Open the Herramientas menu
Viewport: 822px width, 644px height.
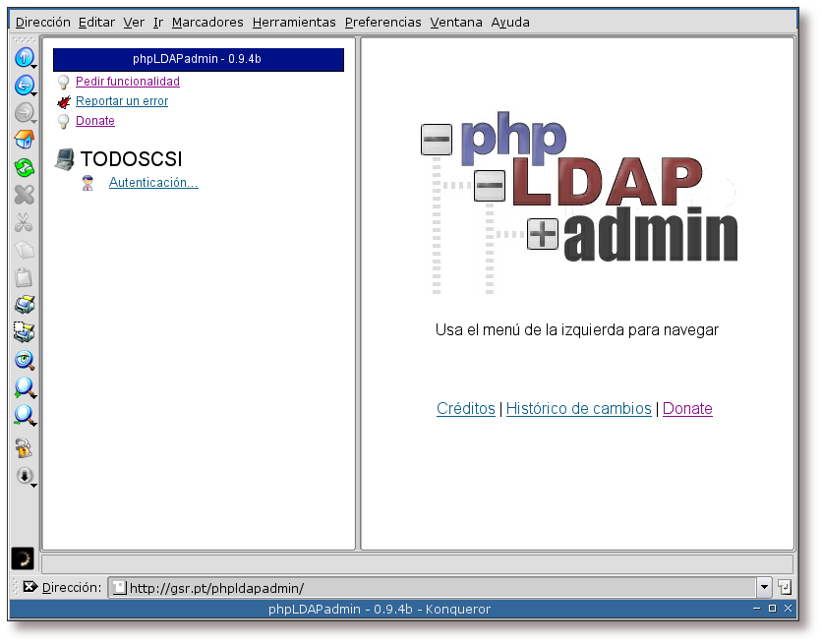point(293,22)
